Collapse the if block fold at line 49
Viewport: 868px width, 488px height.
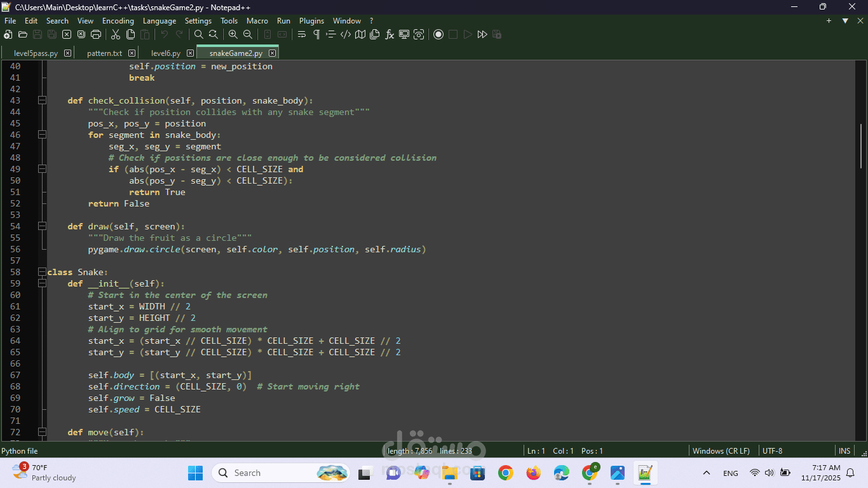click(x=42, y=169)
